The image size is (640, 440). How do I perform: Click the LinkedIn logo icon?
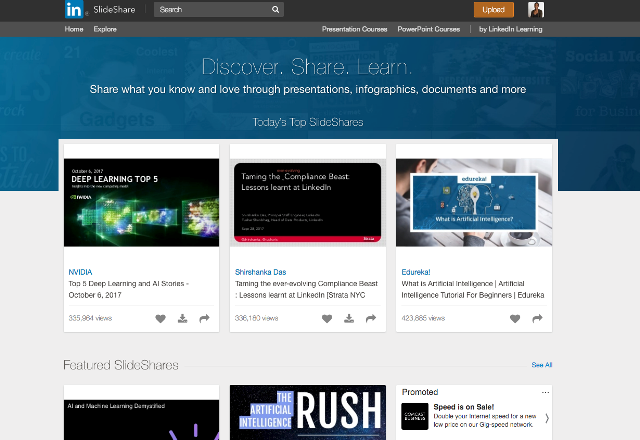(74, 9)
